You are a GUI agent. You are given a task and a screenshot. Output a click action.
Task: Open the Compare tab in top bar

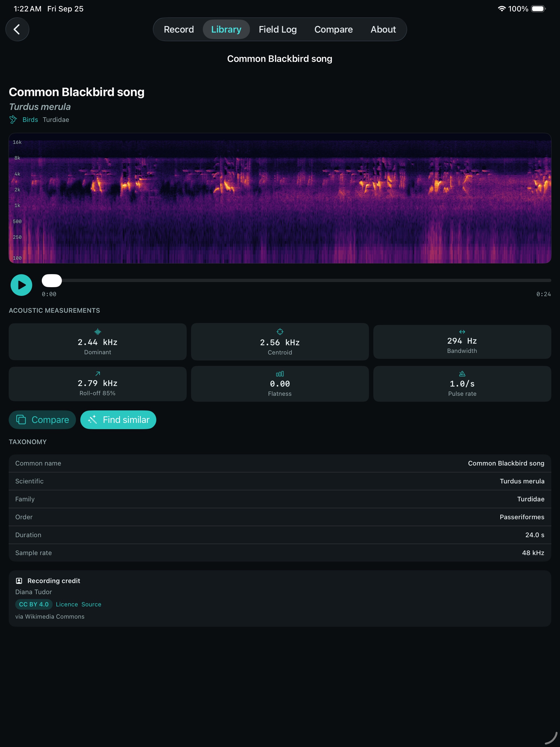333,29
